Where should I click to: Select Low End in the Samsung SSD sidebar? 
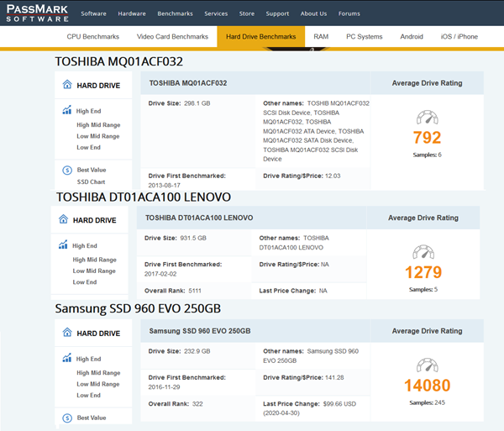88,395
